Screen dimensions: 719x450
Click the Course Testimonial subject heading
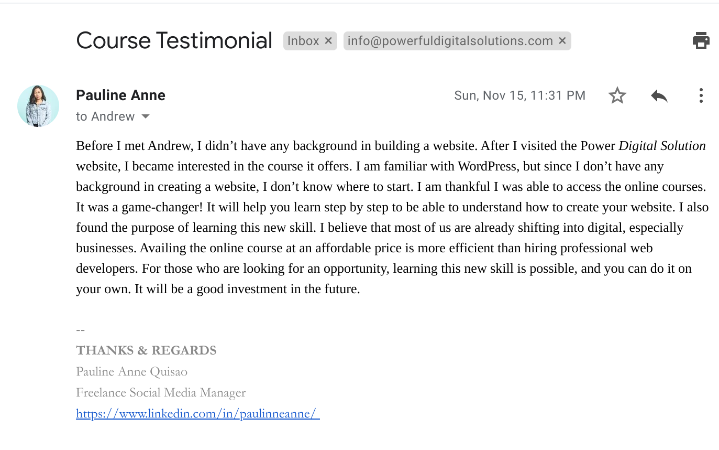click(x=174, y=41)
